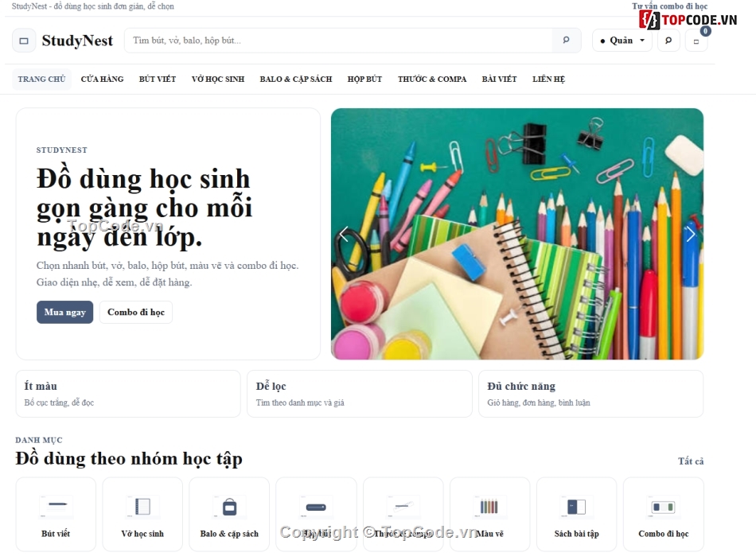756x560 pixels.
Task: Open the Tất cả categories link
Action: [x=691, y=461]
